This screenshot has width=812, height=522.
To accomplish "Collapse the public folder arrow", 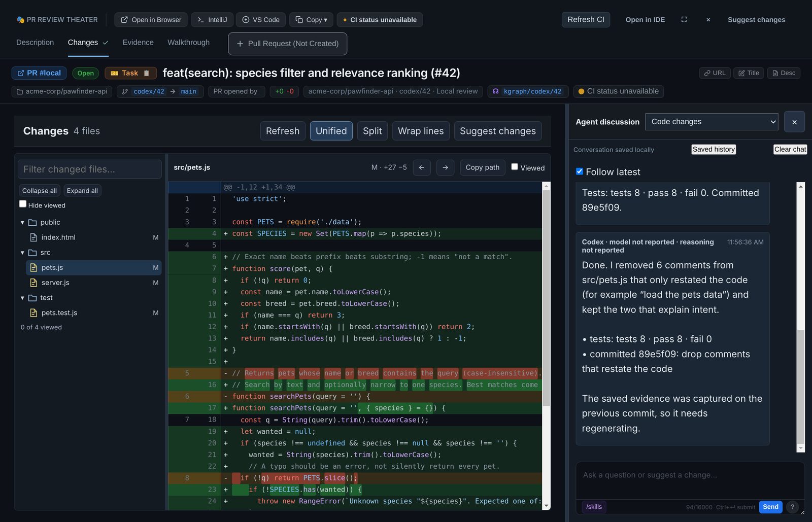I will [x=22, y=222].
